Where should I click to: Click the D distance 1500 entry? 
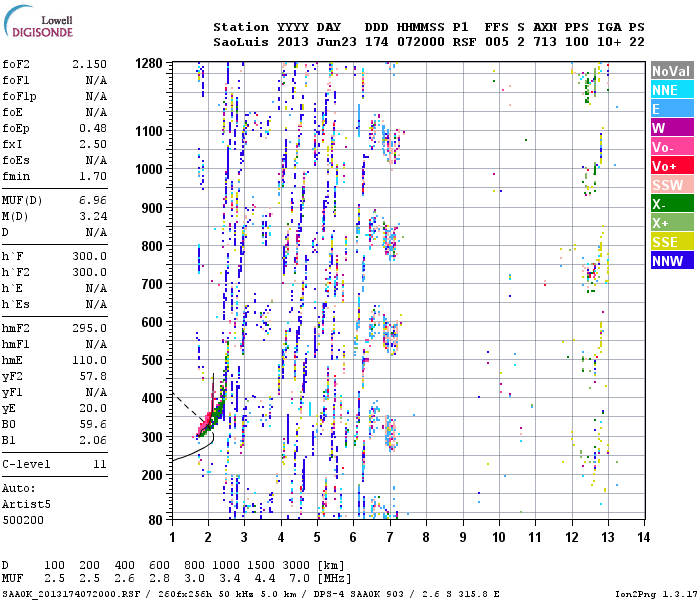point(264,565)
